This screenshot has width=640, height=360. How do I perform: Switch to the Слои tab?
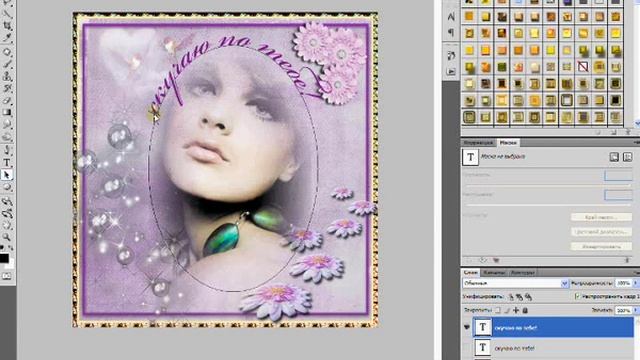471,272
